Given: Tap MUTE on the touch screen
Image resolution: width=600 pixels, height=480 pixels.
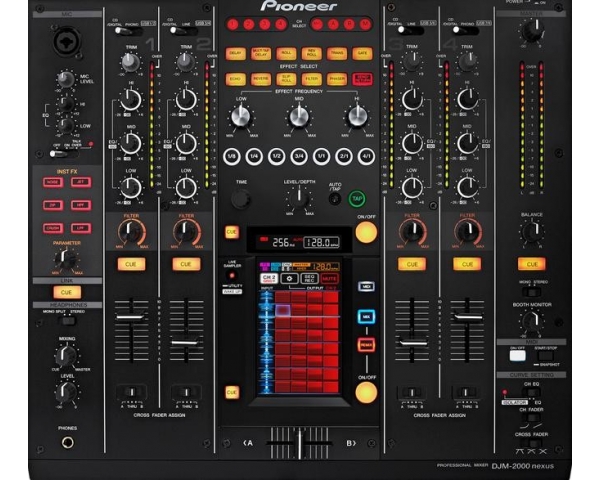Looking at the screenshot, I should coord(329,278).
